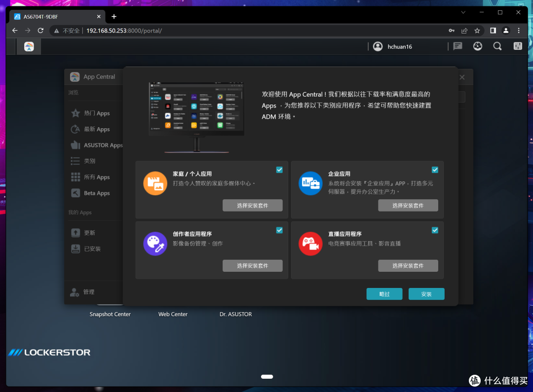533x392 pixels.
Task: Click the 安装 button to install
Action: 426,293
